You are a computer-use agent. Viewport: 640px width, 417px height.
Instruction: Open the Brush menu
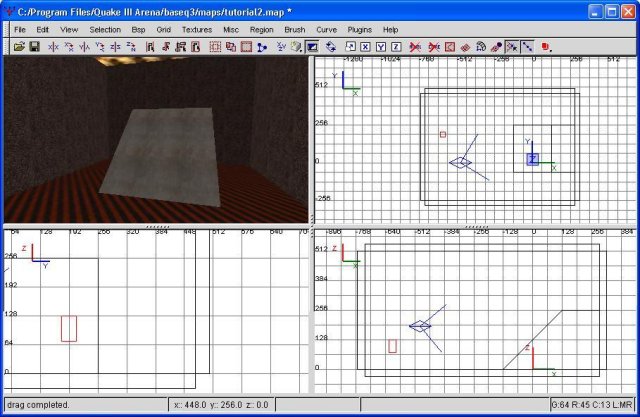[295, 30]
